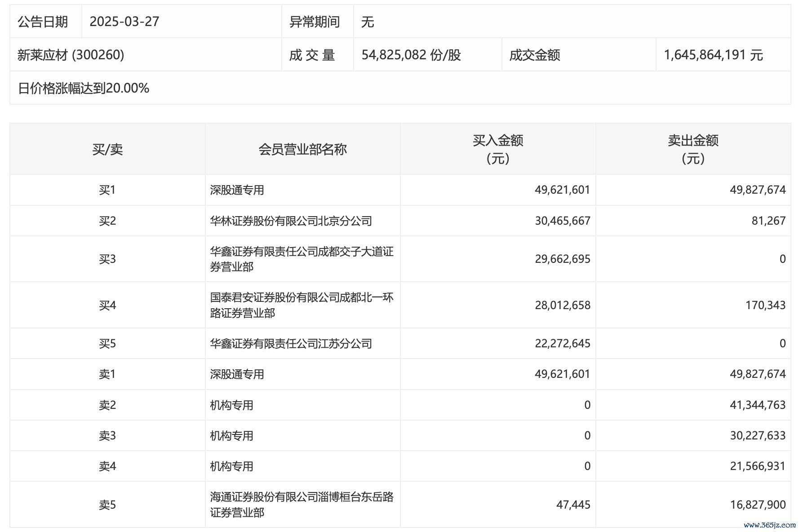Click 海通证券 淄博桓台东岳路 branch entry

click(302, 505)
